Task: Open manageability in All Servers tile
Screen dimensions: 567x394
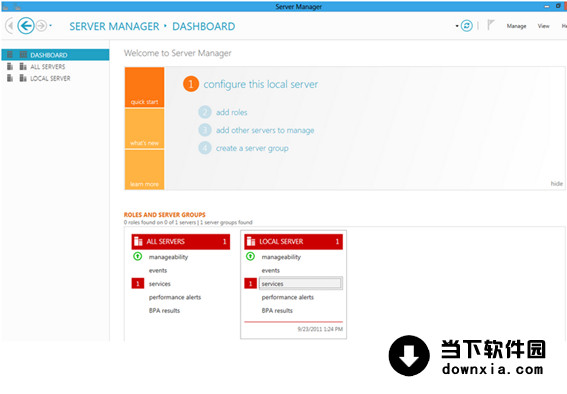Action: coord(169,257)
